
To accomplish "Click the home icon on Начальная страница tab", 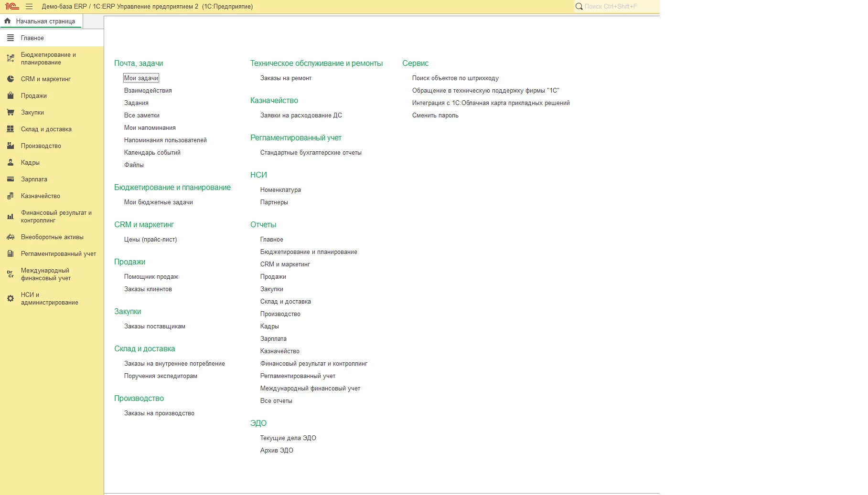I will 8,21.
